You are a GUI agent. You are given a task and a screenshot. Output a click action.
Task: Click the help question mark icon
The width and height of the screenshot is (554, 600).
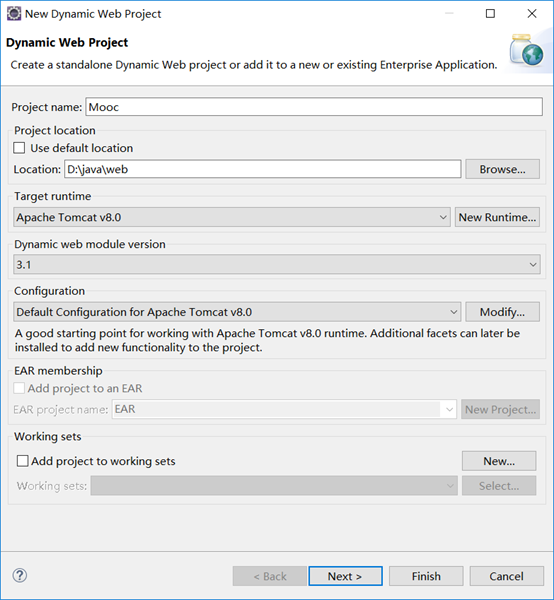pyautogui.click(x=20, y=575)
